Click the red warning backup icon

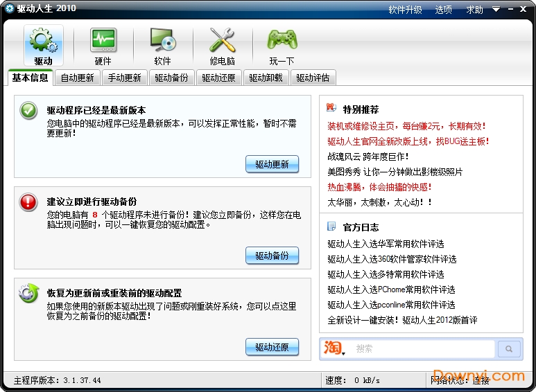28,202
